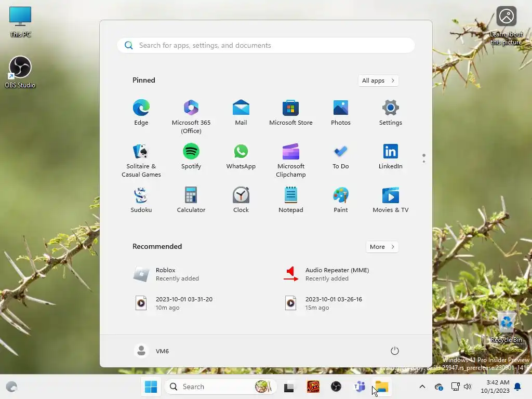Viewport: 532px width, 399px height.
Task: Open Edge from pinned apps
Action: 141,113
